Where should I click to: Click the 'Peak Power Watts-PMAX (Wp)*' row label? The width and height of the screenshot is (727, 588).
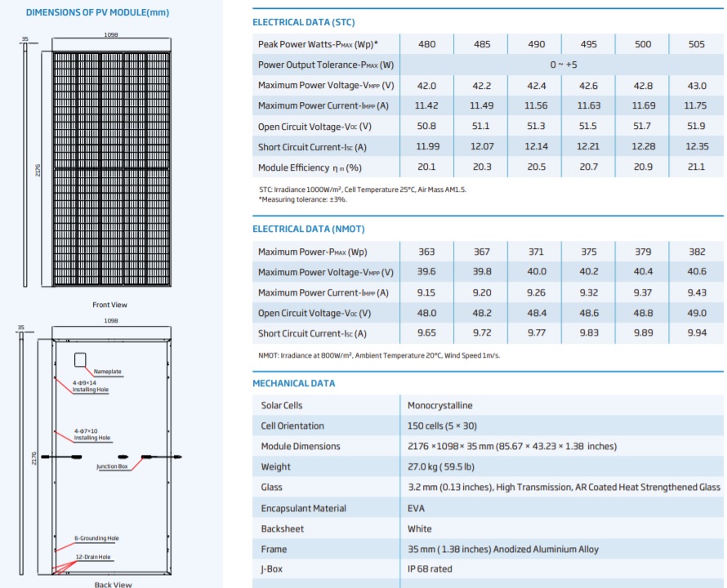318,44
